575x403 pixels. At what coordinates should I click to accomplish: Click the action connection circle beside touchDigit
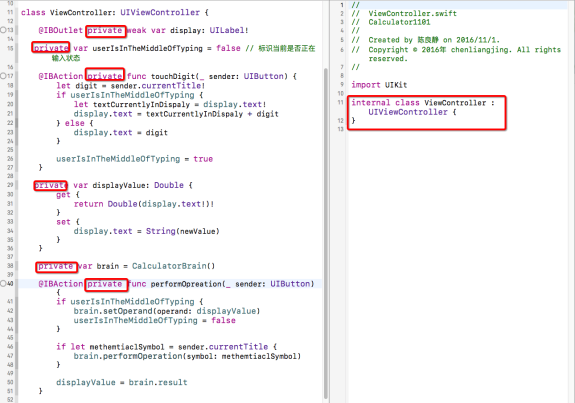pyautogui.click(x=3, y=76)
